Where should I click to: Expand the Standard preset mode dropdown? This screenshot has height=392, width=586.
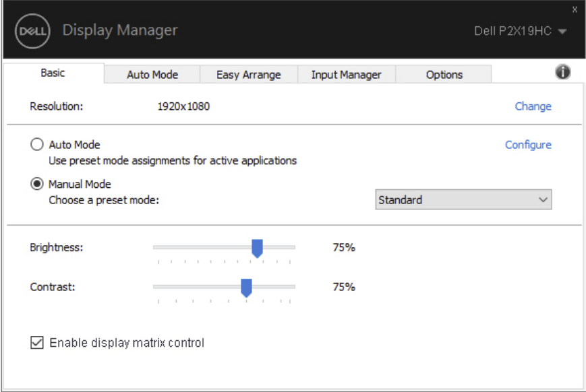463,200
